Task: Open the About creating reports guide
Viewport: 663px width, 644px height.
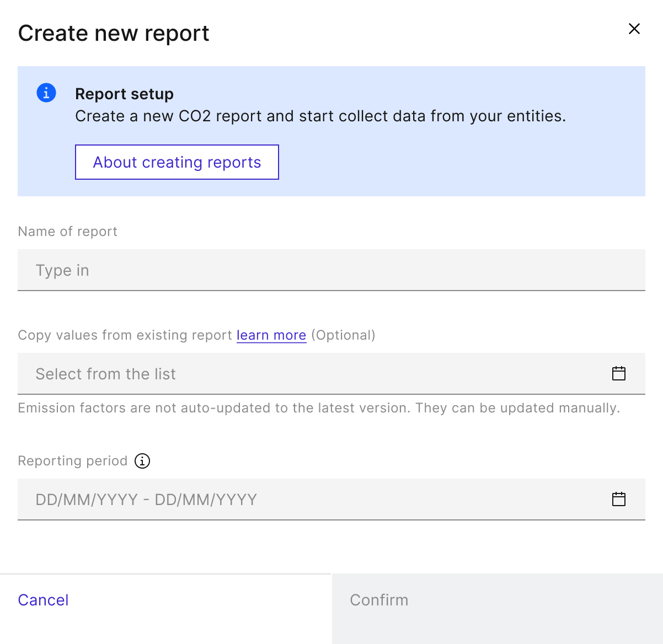Action: coord(177,162)
